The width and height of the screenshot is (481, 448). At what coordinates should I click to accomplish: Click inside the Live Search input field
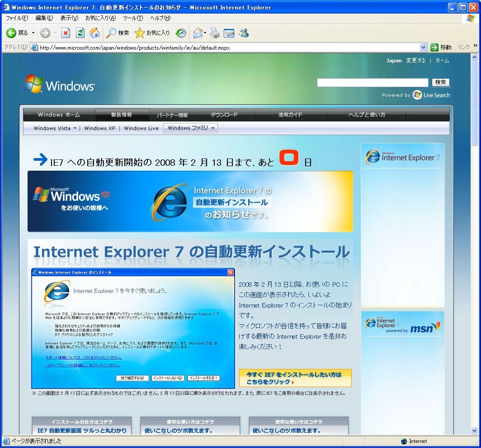pos(373,83)
